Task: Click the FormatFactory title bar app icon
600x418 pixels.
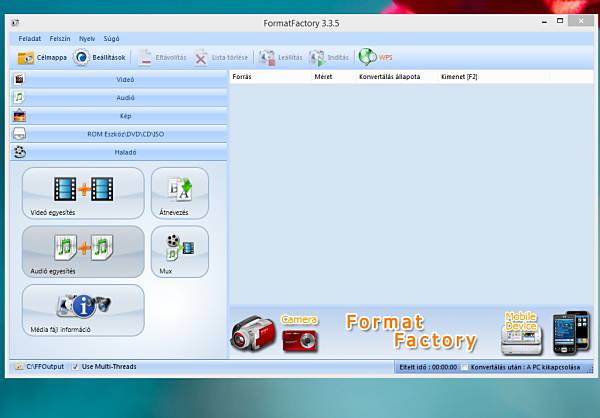Action: coord(15,23)
